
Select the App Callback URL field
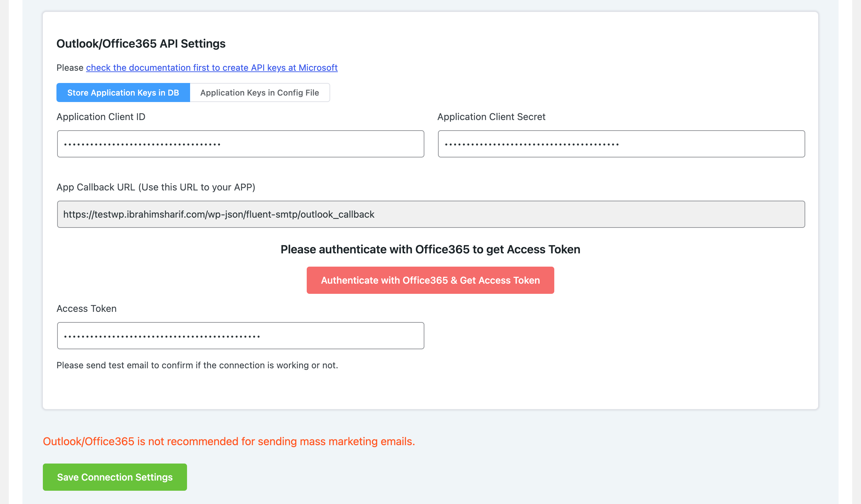coord(431,214)
